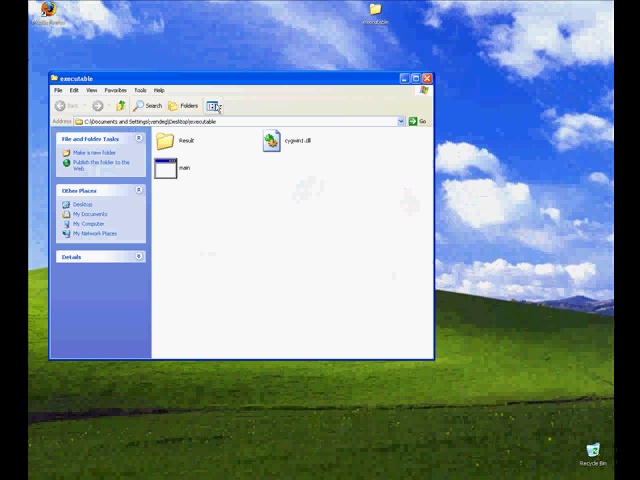Click the My Computer icon in sidebar
Screen dimensions: 640x480
(66, 224)
